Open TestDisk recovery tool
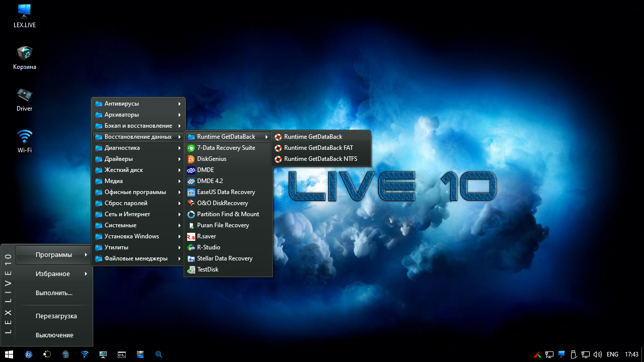The width and height of the screenshot is (644, 362). 207,269
